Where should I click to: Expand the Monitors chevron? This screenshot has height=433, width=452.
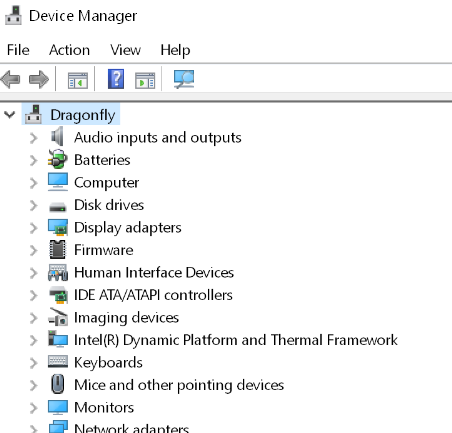coord(33,408)
